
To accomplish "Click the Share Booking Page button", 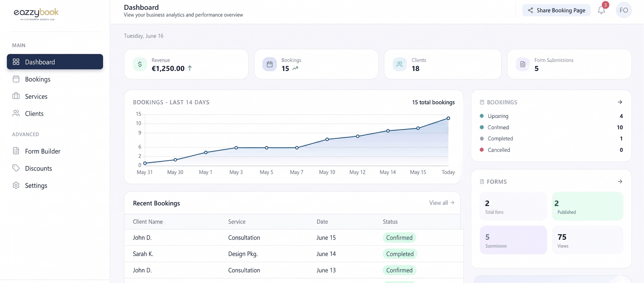I will [556, 10].
